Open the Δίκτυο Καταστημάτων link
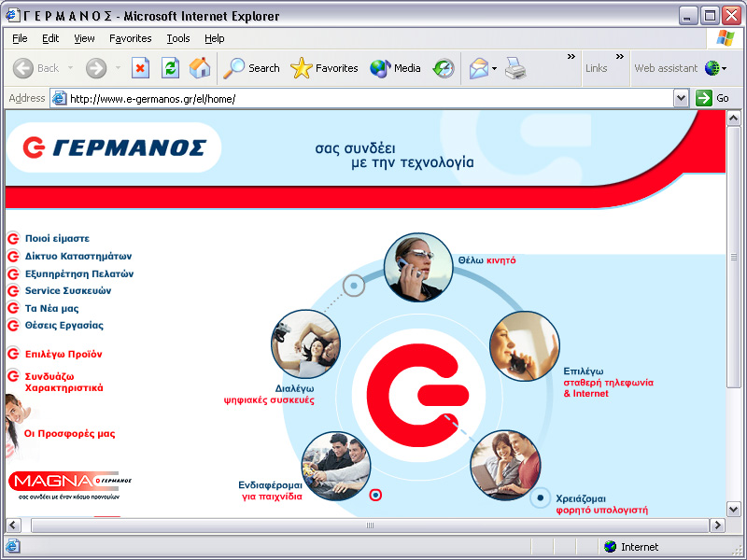This screenshot has width=747, height=560. tap(78, 256)
